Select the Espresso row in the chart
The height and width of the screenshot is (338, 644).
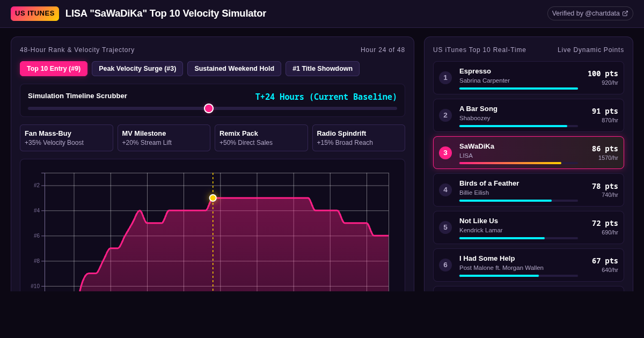click(529, 78)
